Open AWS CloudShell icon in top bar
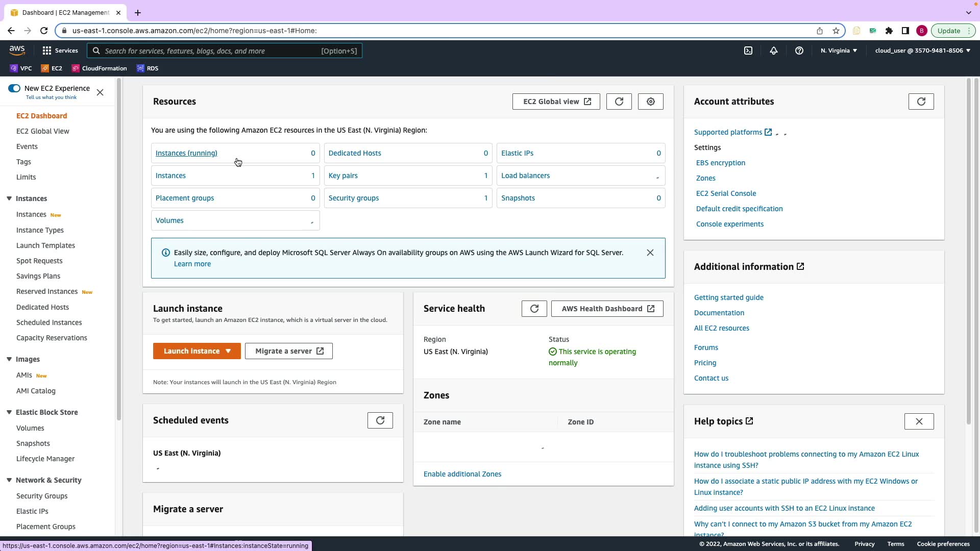980x551 pixels. click(x=748, y=51)
